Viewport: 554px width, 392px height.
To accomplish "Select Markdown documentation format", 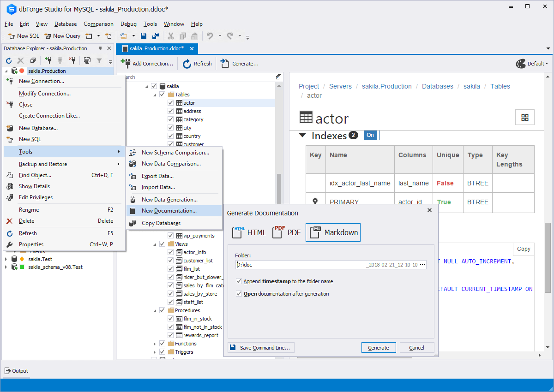I will click(x=333, y=232).
